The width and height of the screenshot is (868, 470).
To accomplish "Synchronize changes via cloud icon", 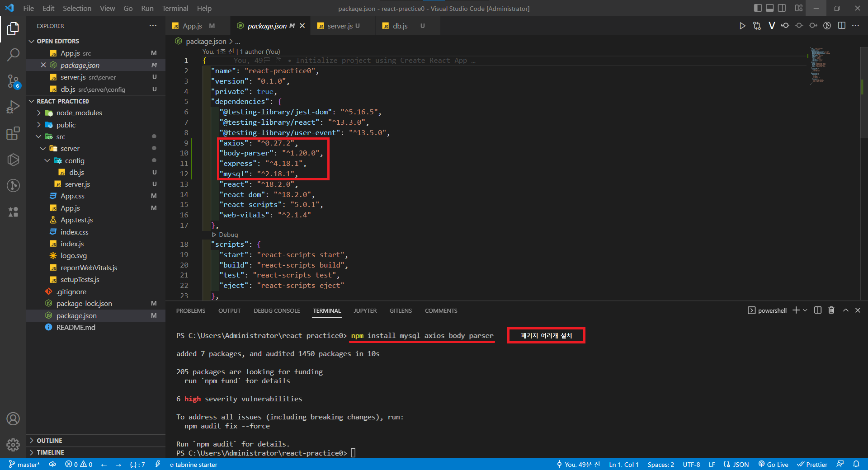I will tap(52, 465).
